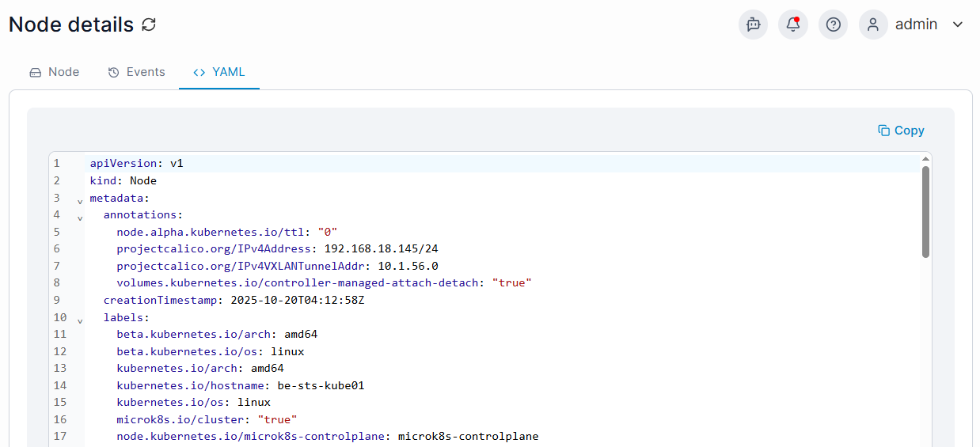The image size is (980, 447).
Task: Click the copy icon next to Copy
Action: click(x=883, y=131)
